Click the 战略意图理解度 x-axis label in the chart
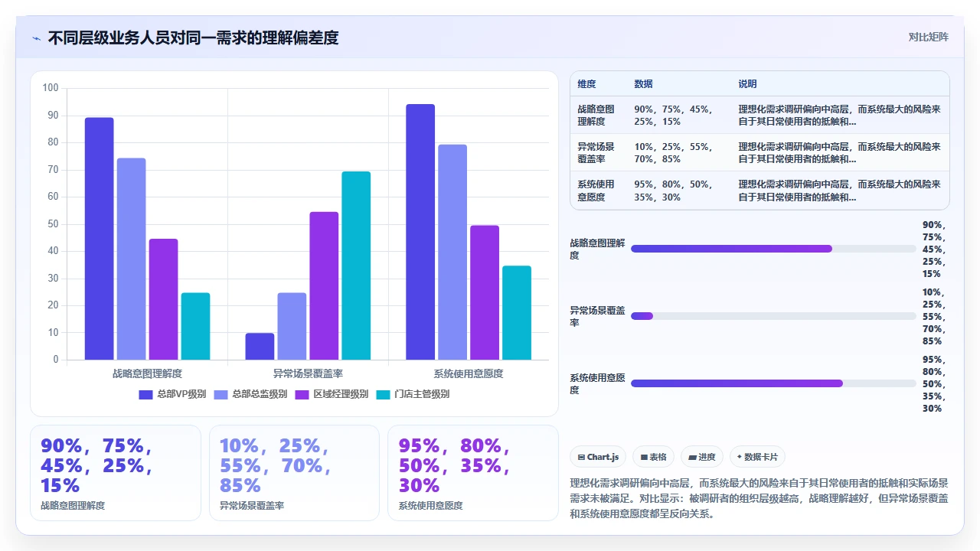The height and width of the screenshot is (551, 980). coord(148,373)
